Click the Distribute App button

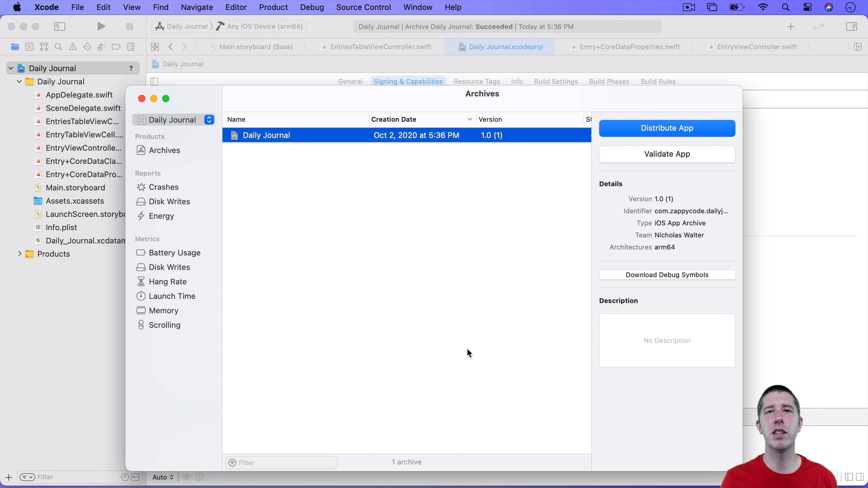[667, 128]
